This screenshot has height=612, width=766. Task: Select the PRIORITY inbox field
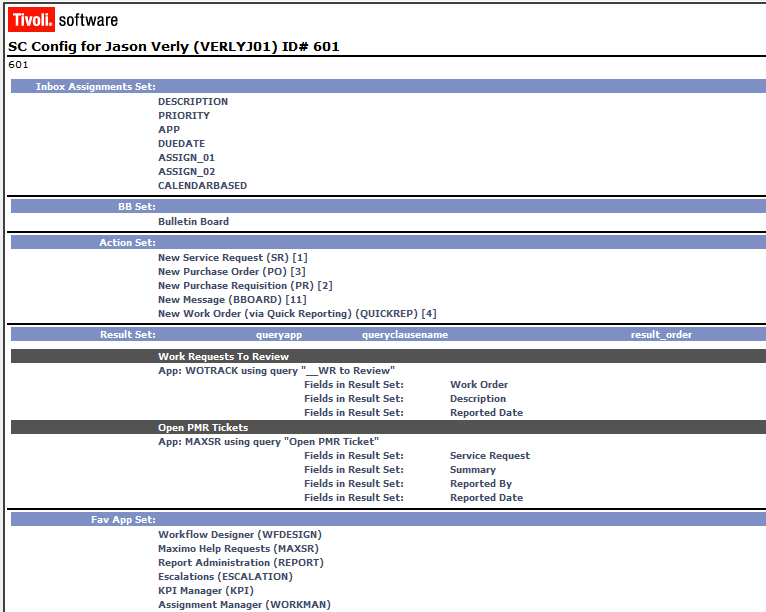coord(184,116)
